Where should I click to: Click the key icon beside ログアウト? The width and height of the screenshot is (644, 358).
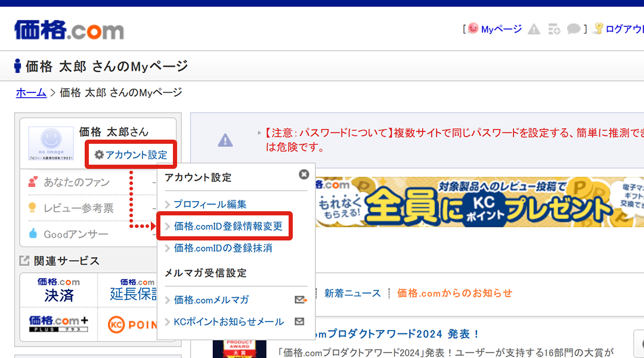coord(599,29)
